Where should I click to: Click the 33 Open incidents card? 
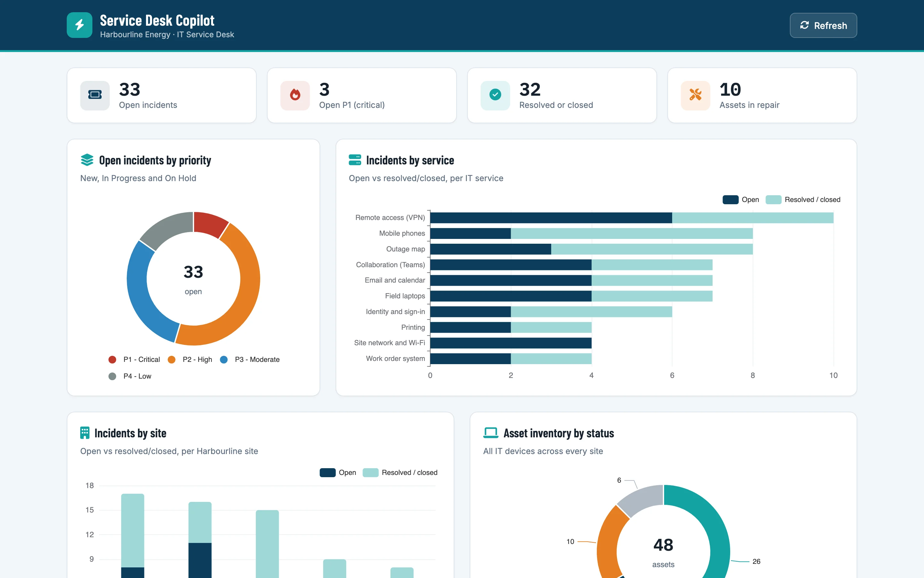point(161,95)
